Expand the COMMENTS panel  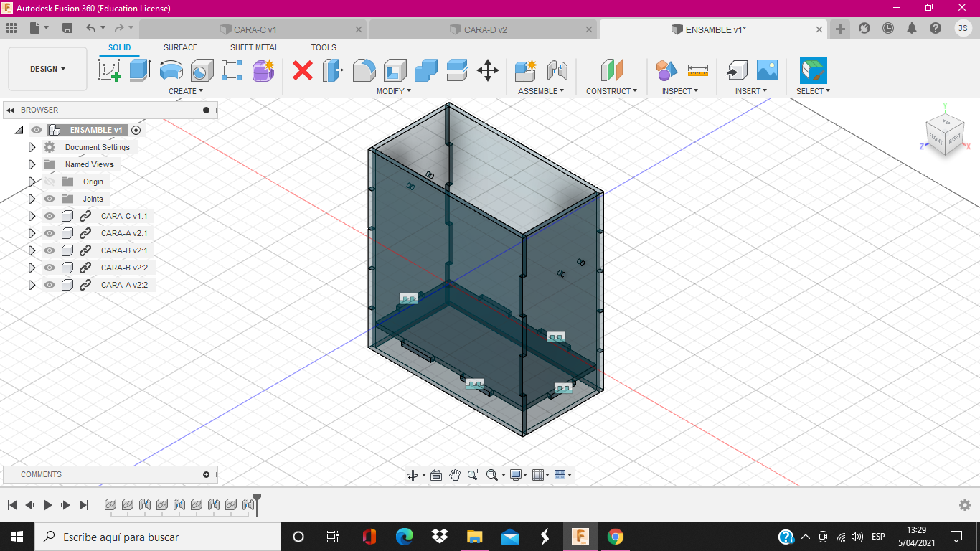tap(206, 474)
